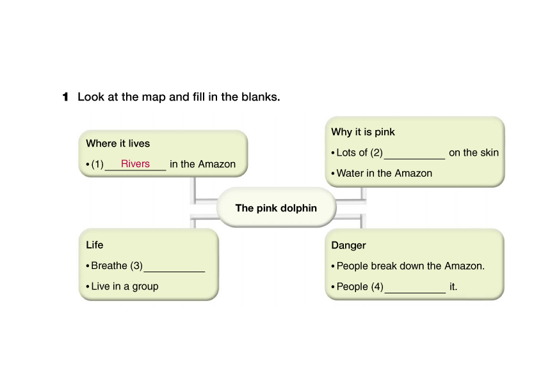Image resolution: width=559 pixels, height=392 pixels.
Task: Click the blank after Breathe (3)
Action: point(174,267)
